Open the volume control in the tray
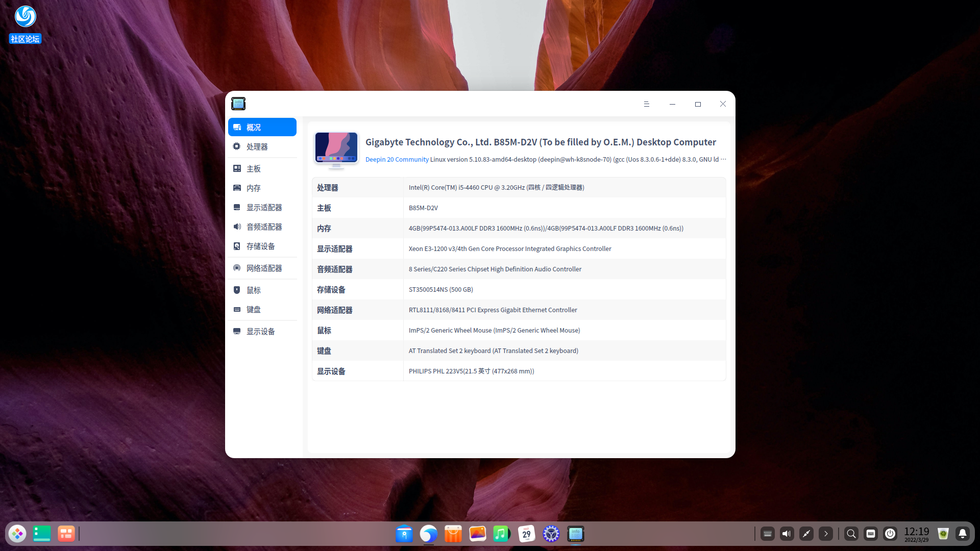Screen dimensions: 980x551 (x=787, y=534)
